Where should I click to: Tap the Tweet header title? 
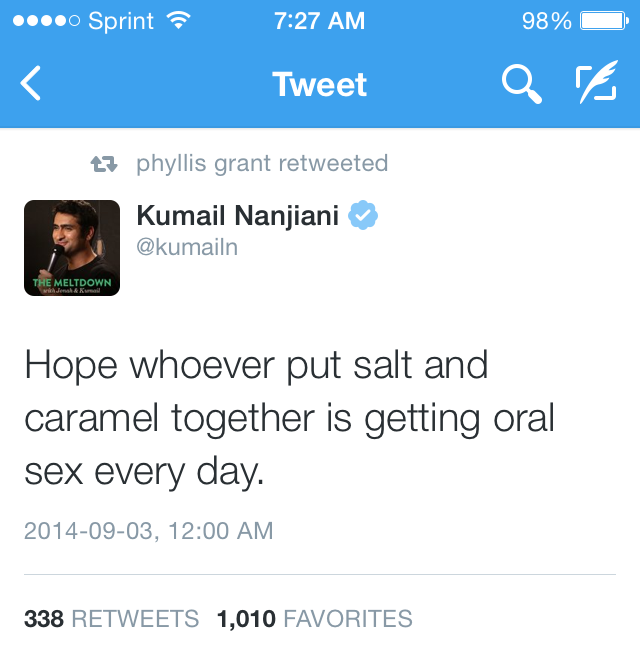(319, 85)
